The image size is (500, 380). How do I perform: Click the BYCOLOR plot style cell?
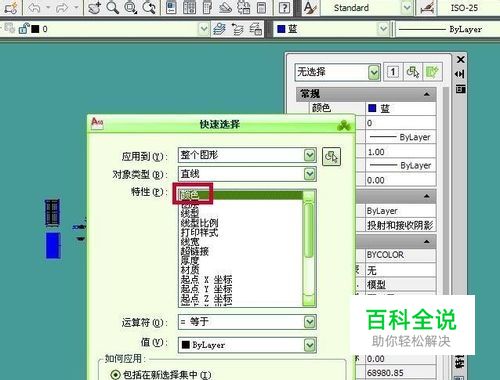tap(401, 255)
